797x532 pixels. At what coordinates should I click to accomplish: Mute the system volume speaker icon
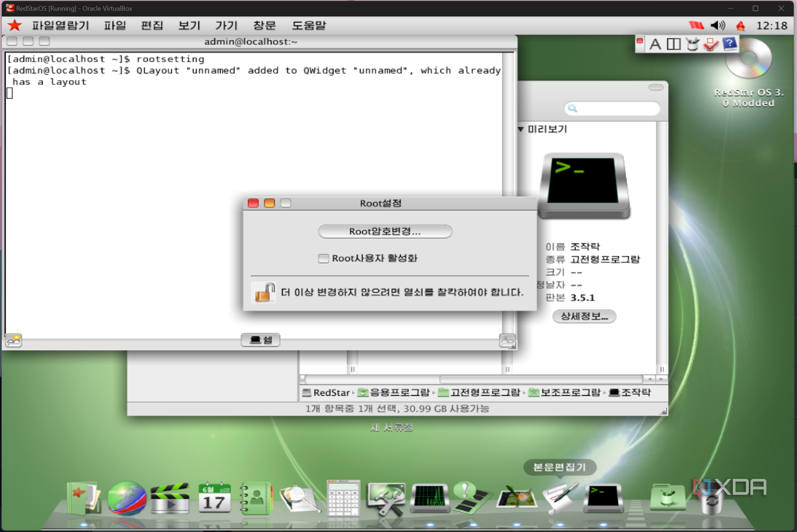[x=718, y=26]
